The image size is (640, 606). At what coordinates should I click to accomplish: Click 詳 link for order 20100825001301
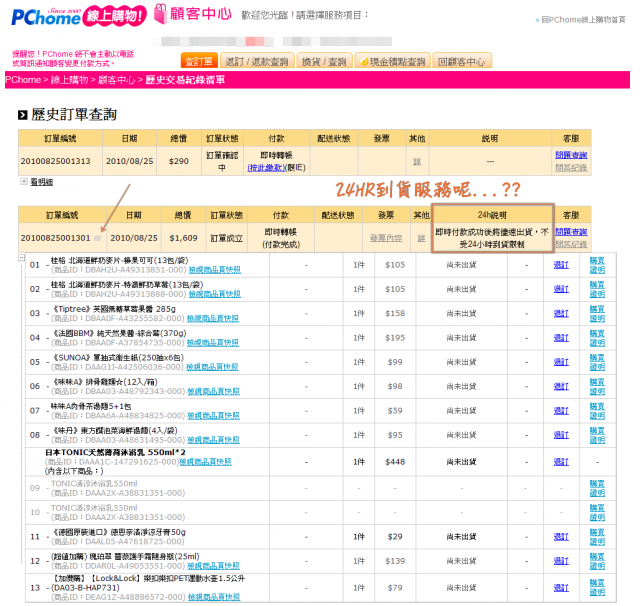click(x=421, y=238)
